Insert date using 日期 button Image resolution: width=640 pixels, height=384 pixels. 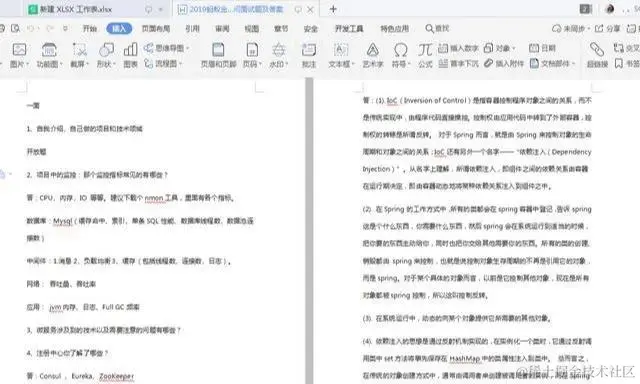click(542, 48)
